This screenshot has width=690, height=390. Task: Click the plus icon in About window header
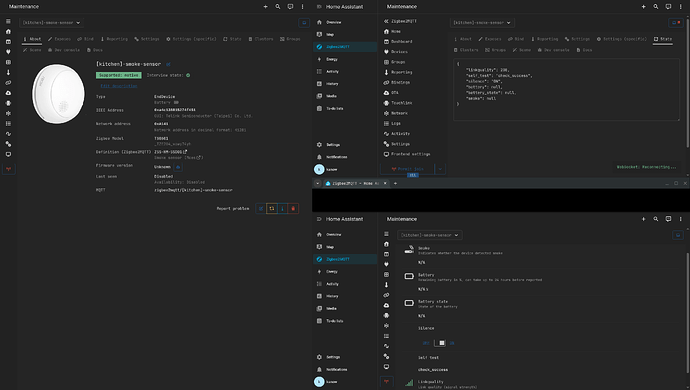click(265, 7)
